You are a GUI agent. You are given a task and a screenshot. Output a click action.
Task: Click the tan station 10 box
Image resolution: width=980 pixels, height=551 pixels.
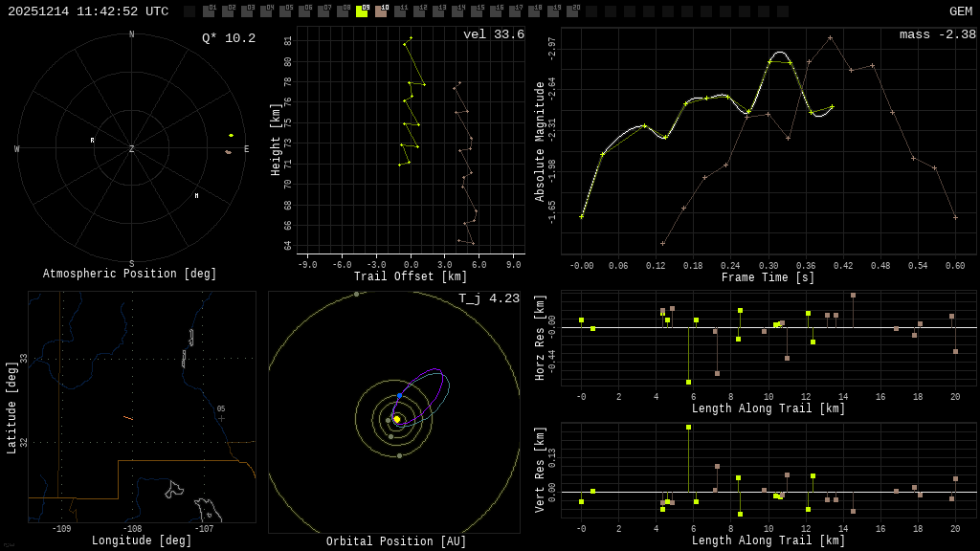click(x=381, y=11)
